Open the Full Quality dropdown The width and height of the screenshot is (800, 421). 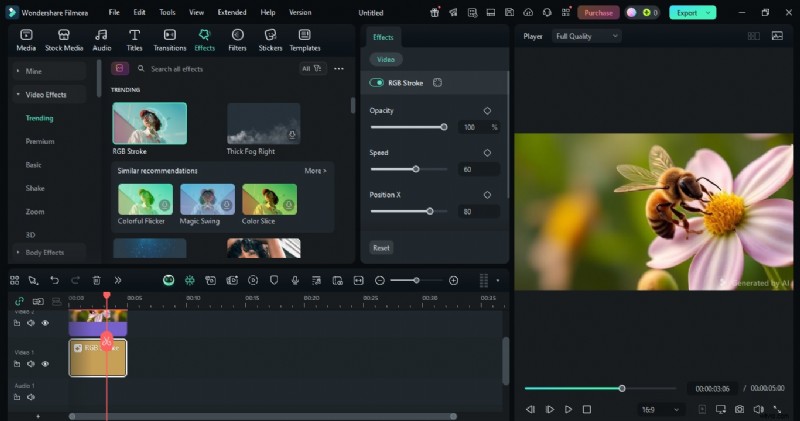(x=587, y=36)
